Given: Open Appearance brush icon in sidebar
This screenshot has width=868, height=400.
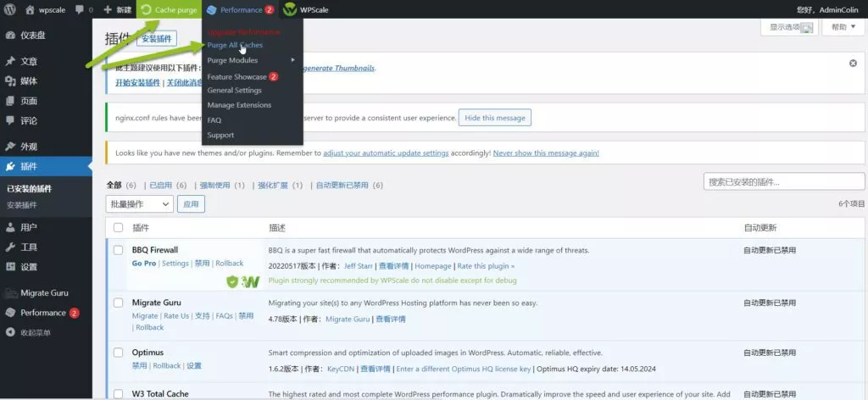Looking at the screenshot, I should (10, 147).
